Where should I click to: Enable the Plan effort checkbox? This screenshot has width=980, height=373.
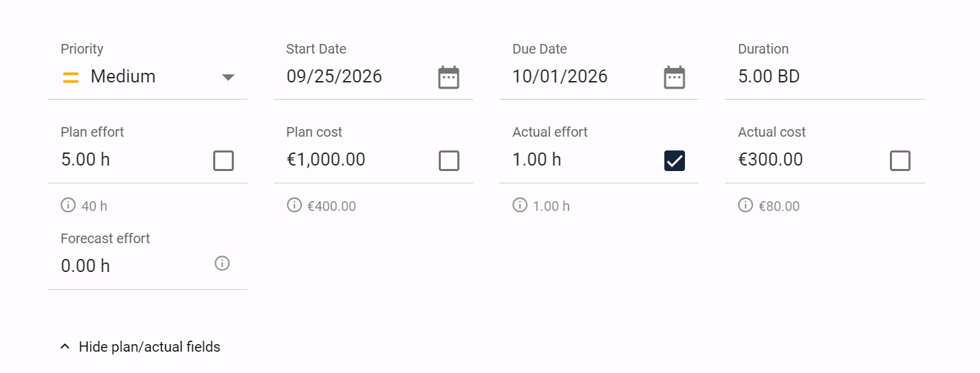coord(224,161)
